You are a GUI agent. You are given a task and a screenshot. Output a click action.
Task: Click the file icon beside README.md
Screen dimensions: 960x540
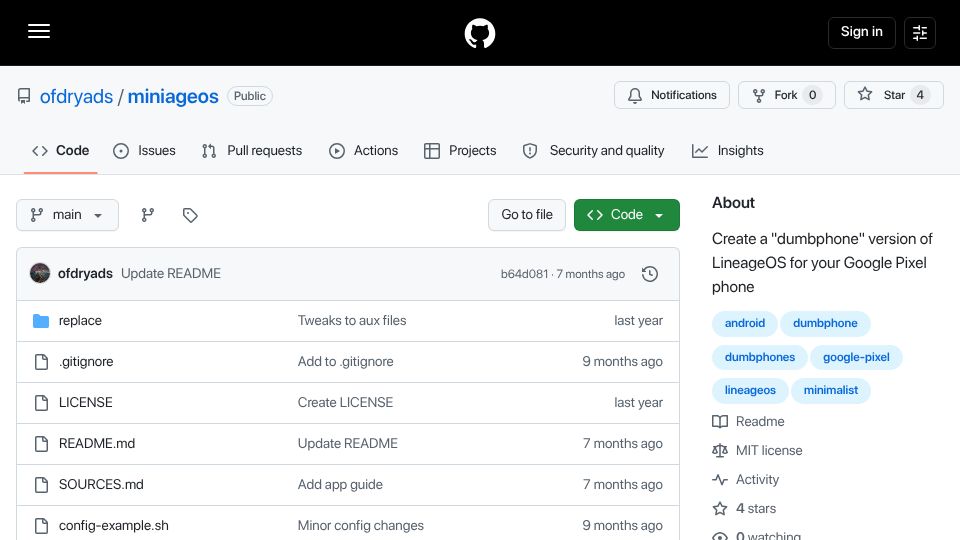tap(41, 444)
